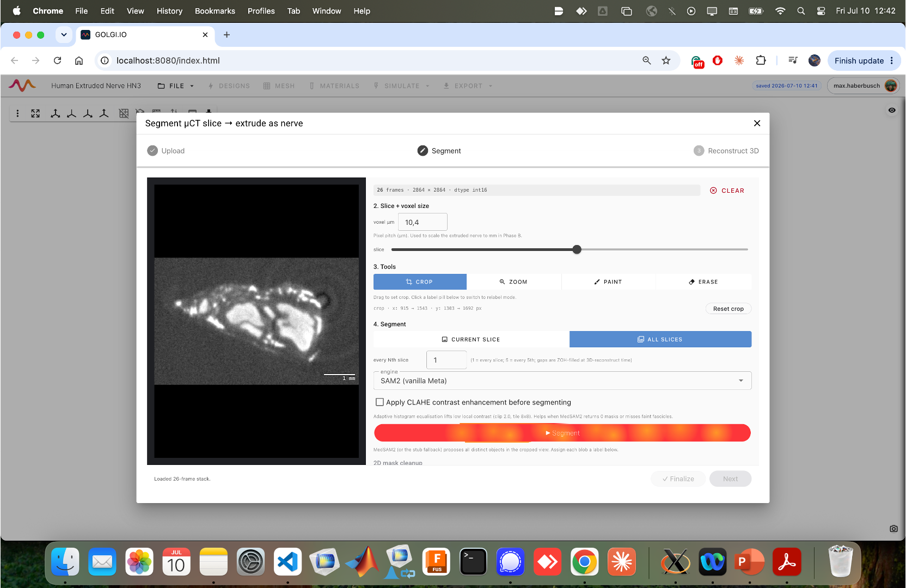Expand the File menu dropdown
This screenshot has width=906, height=588.
tap(176, 86)
